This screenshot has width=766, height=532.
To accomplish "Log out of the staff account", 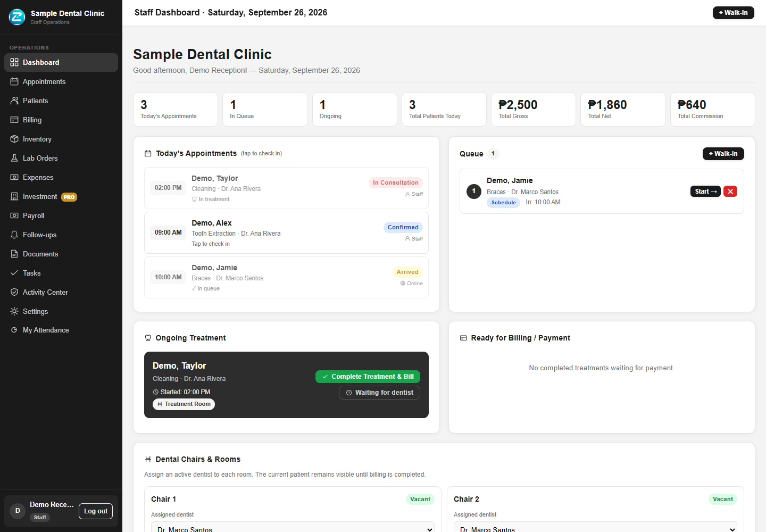I will (96, 511).
